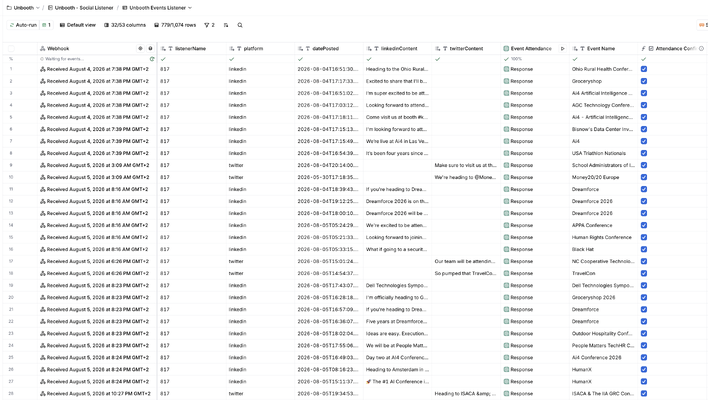Image resolution: width=708 pixels, height=400 pixels.
Task: Select 'Bisnow's Data Center' Event Name cell
Action: 603,129
